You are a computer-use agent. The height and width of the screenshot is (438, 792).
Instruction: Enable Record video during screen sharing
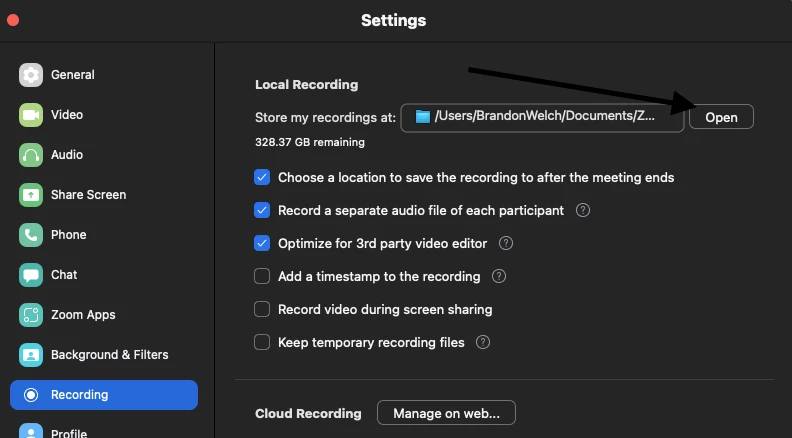click(x=262, y=309)
